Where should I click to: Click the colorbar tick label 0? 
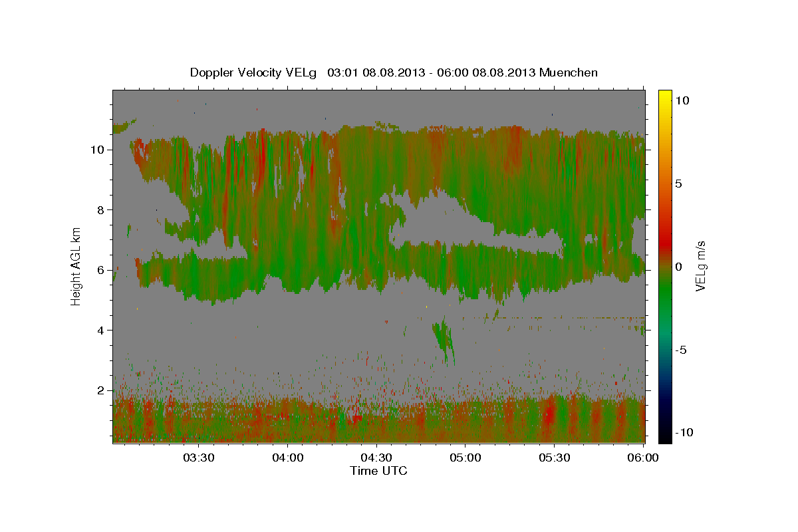[678, 266]
